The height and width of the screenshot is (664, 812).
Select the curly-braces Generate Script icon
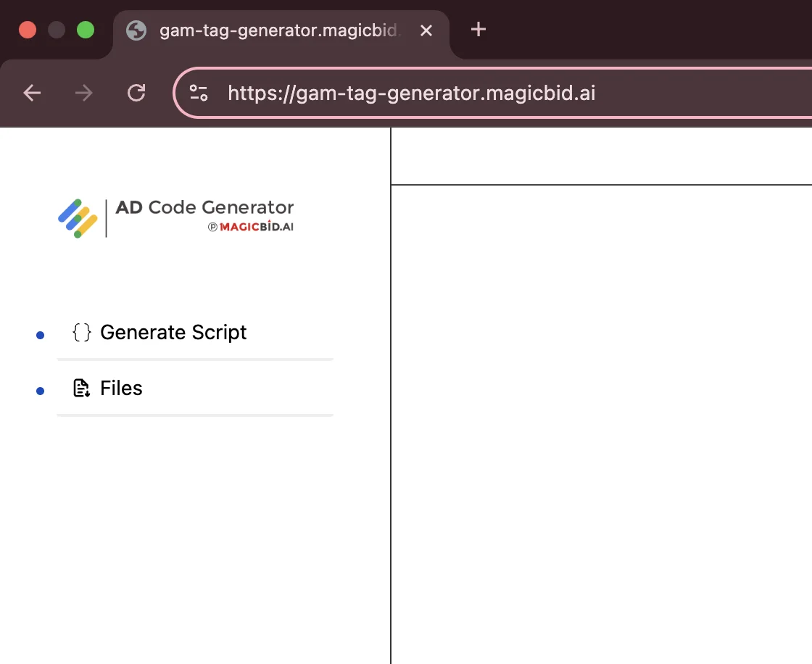tap(81, 332)
